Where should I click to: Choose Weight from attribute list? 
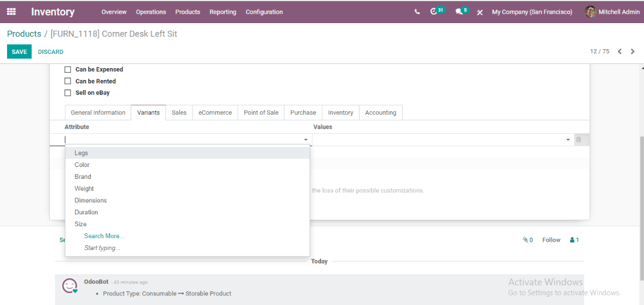187,189
